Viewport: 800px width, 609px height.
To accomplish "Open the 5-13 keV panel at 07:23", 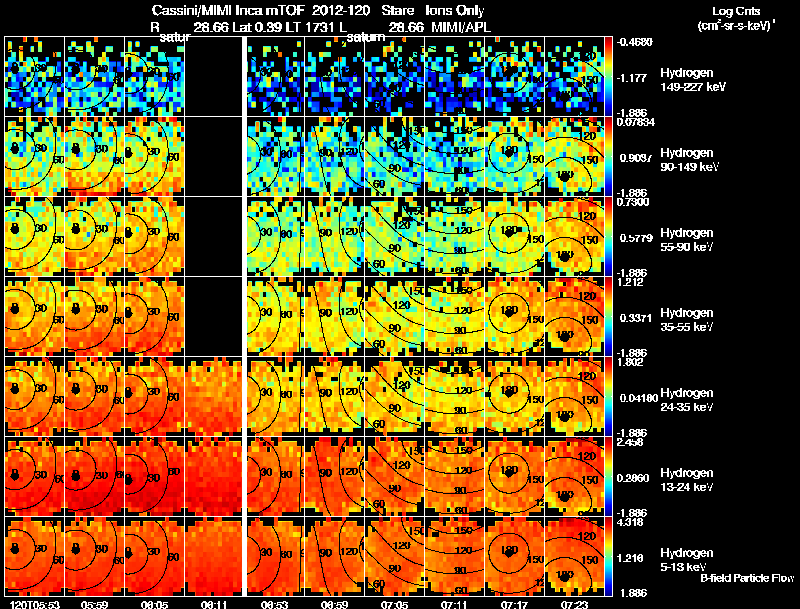I will tap(574, 556).
